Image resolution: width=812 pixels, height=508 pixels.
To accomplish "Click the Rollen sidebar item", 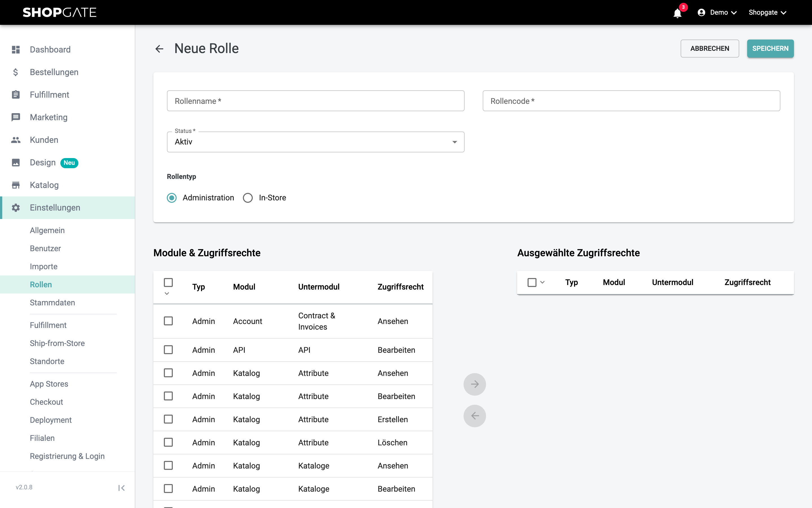I will (67, 284).
